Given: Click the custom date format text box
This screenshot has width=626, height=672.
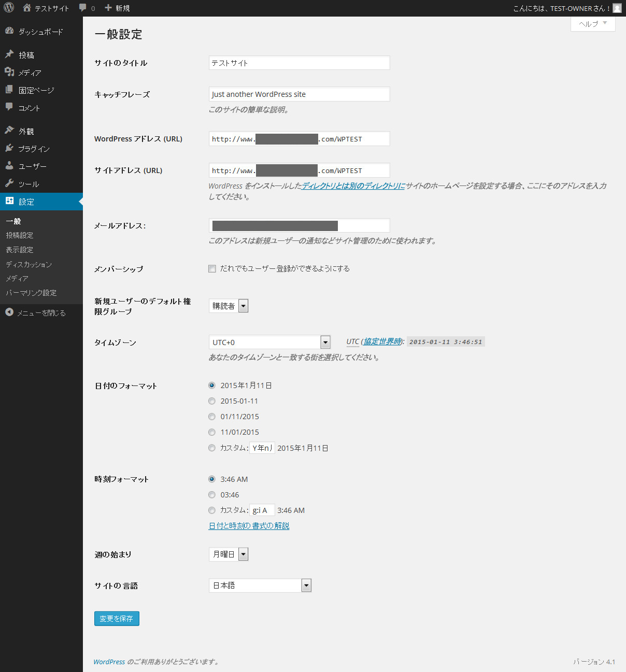Looking at the screenshot, I should [262, 448].
